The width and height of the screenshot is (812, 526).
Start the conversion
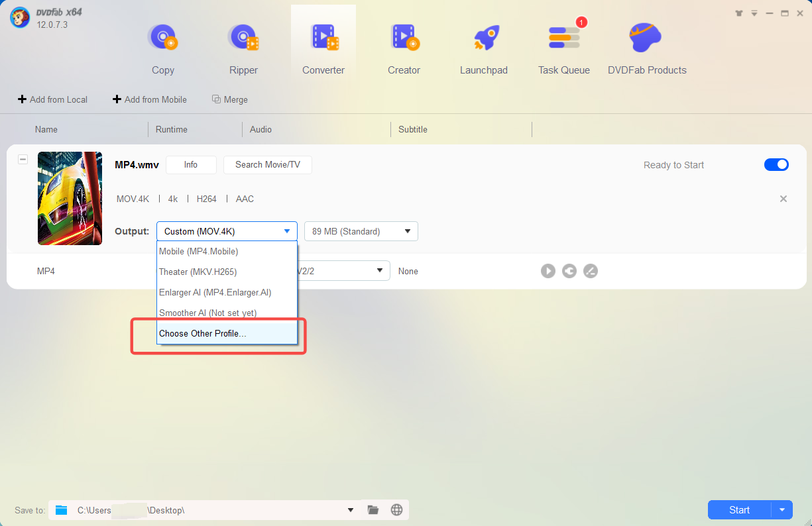(739, 509)
